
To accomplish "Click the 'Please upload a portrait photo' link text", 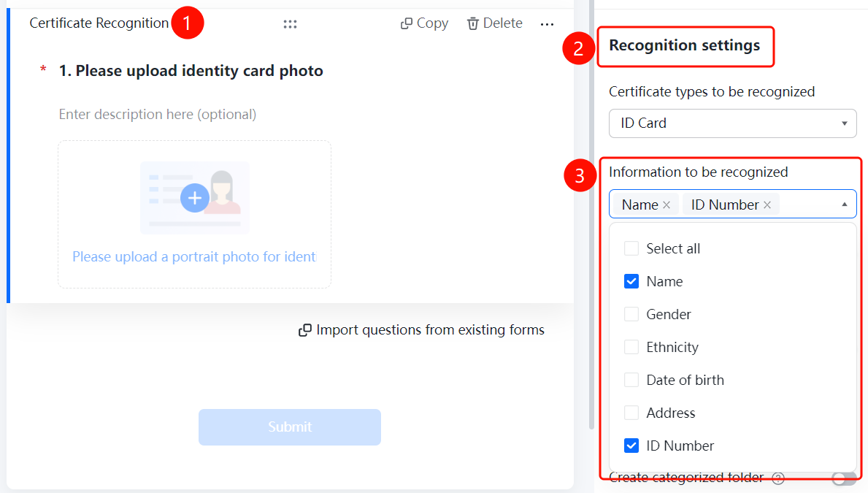I will click(194, 257).
